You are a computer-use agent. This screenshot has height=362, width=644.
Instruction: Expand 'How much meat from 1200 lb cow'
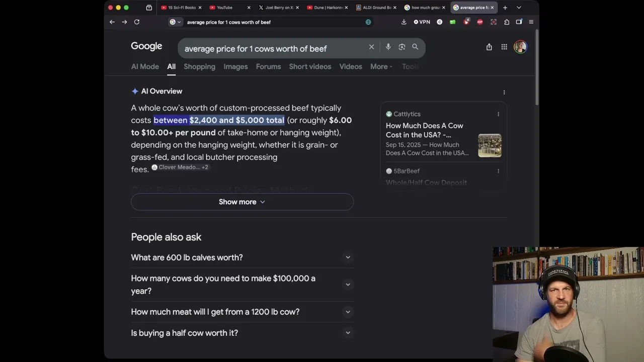tap(242, 312)
